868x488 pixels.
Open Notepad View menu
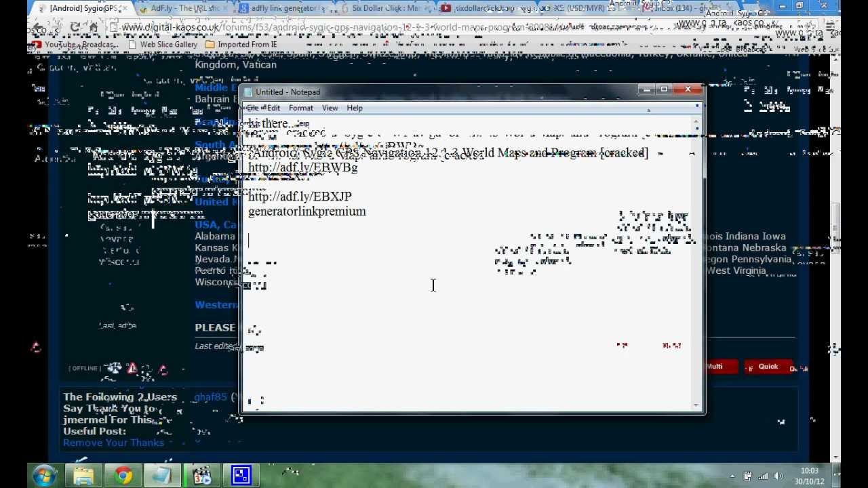tap(330, 108)
